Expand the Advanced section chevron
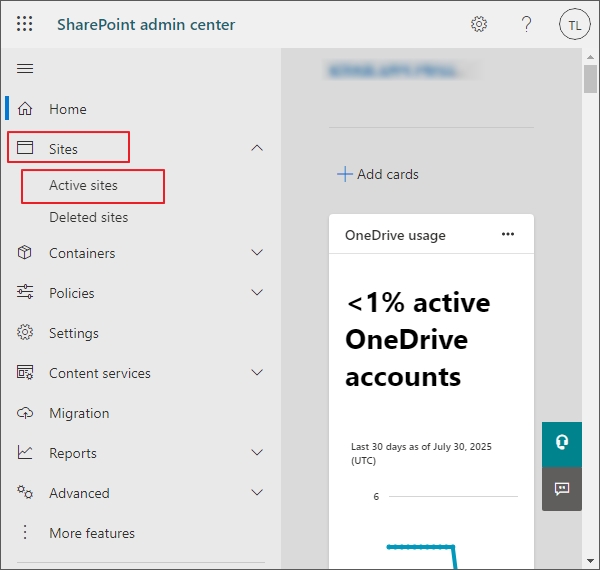This screenshot has height=570, width=600. (x=257, y=492)
